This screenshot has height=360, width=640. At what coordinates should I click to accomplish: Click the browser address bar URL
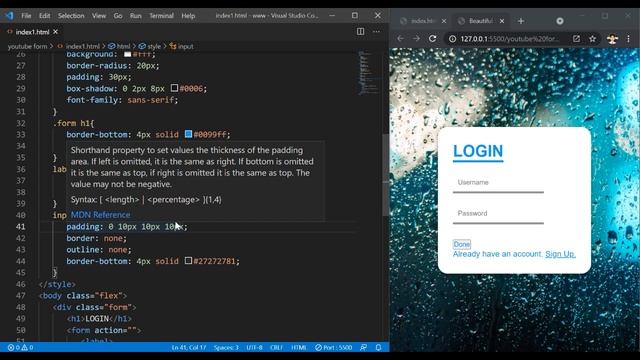click(510, 39)
